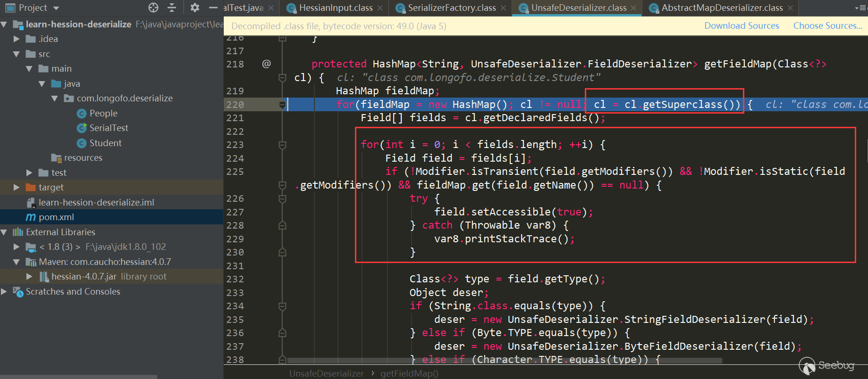Screen dimensions: 868x379
Task: Open Project panel settings gear
Action: click(194, 8)
